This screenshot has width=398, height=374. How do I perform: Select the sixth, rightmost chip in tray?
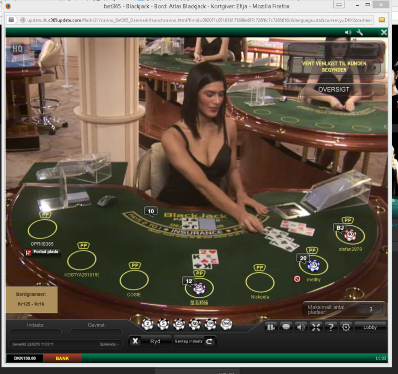tap(226, 324)
